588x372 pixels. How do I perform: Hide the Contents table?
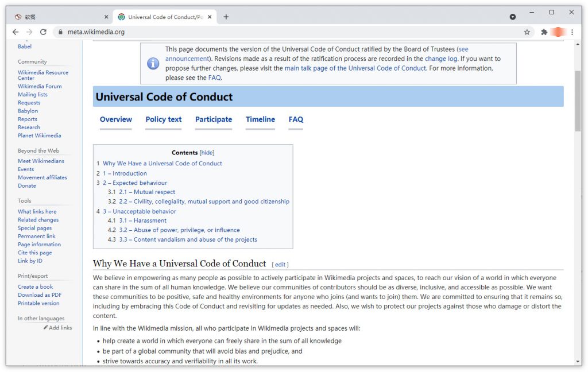(x=207, y=153)
